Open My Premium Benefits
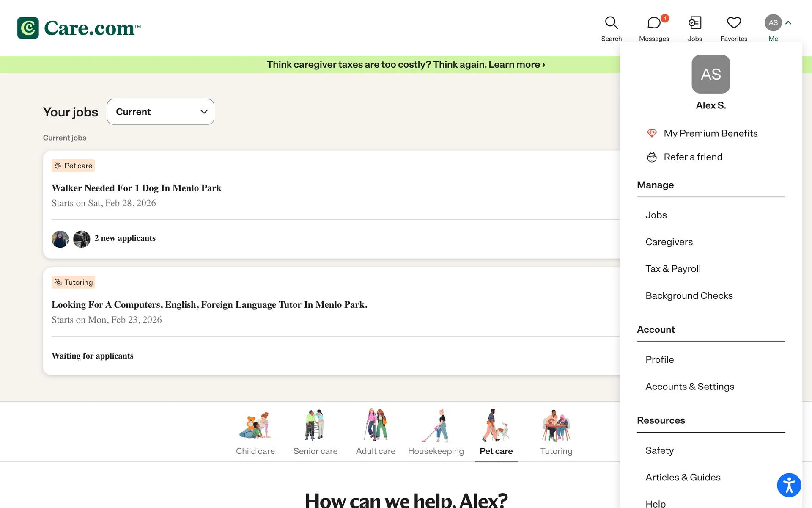 click(710, 133)
